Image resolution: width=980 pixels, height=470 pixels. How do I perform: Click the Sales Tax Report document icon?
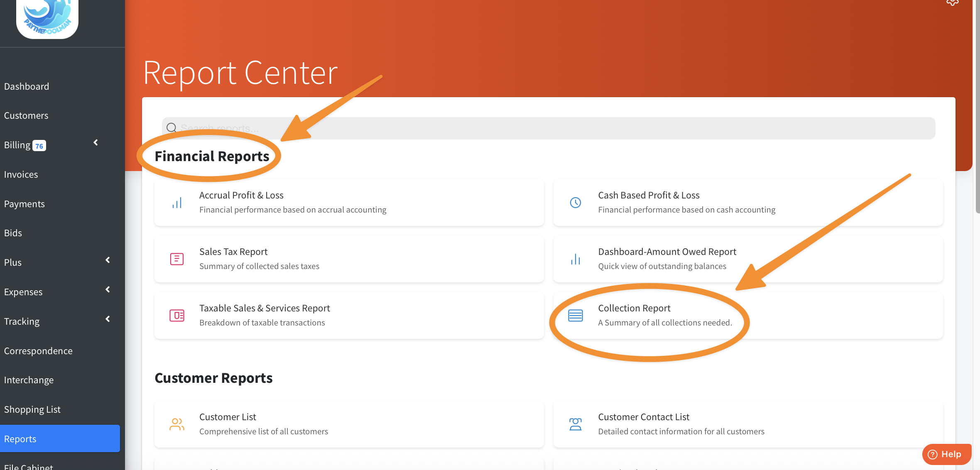(177, 259)
